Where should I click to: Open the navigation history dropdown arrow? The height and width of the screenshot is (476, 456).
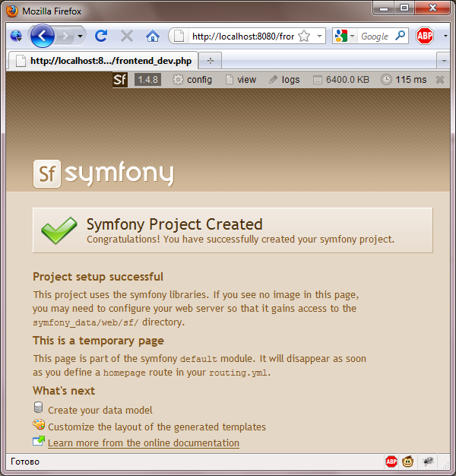tap(80, 36)
